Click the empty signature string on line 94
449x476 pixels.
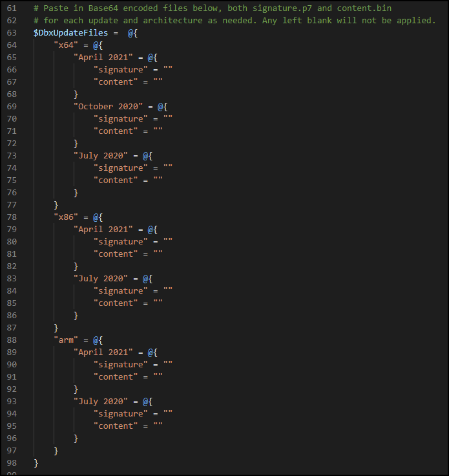(x=167, y=414)
